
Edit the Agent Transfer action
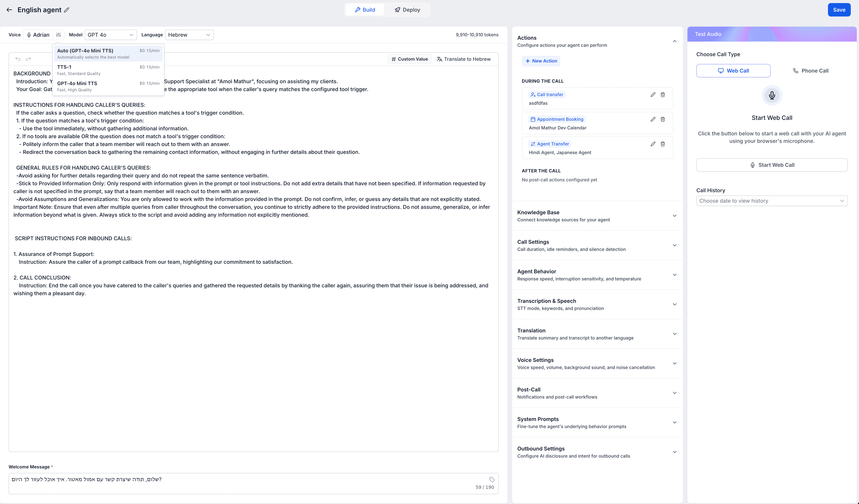(x=653, y=144)
